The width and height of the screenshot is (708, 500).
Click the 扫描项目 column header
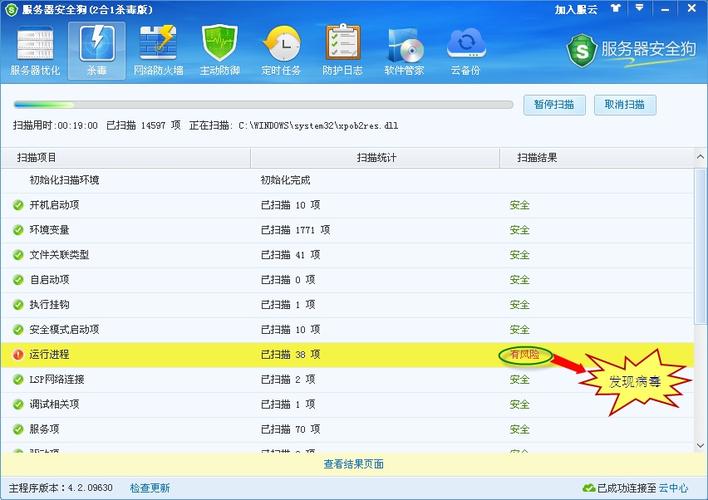pos(126,158)
